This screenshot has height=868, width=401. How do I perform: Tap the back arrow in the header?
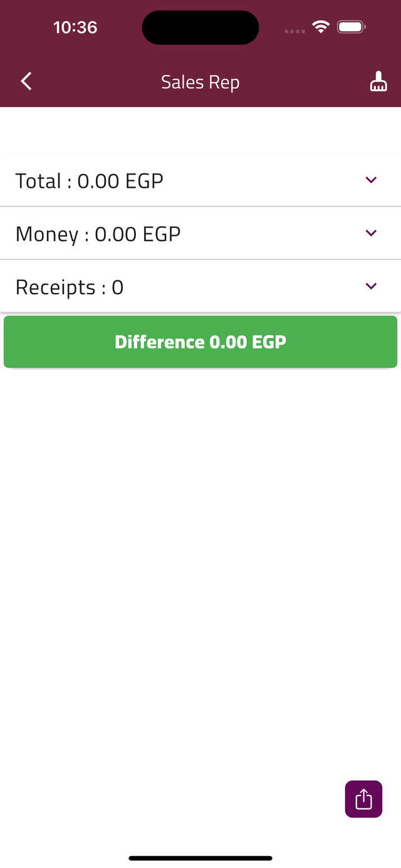(26, 81)
